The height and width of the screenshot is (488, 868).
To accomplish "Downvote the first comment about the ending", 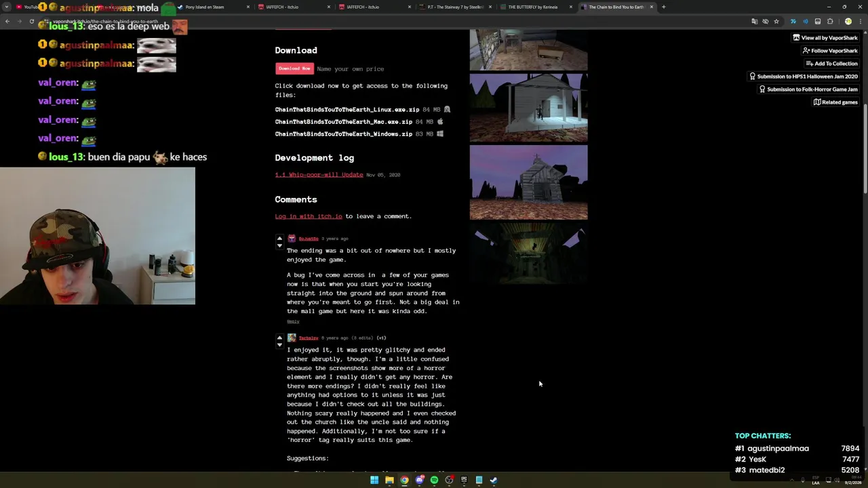I will pyautogui.click(x=279, y=245).
